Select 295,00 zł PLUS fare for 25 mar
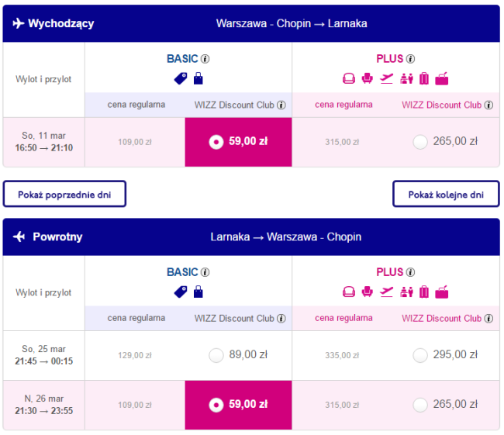Image resolution: width=504 pixels, height=435 pixels. pos(420,355)
